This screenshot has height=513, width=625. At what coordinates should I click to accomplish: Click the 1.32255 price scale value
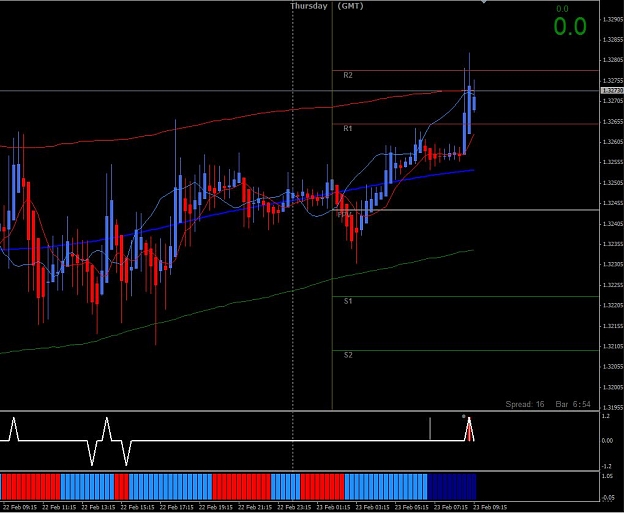coord(613,285)
